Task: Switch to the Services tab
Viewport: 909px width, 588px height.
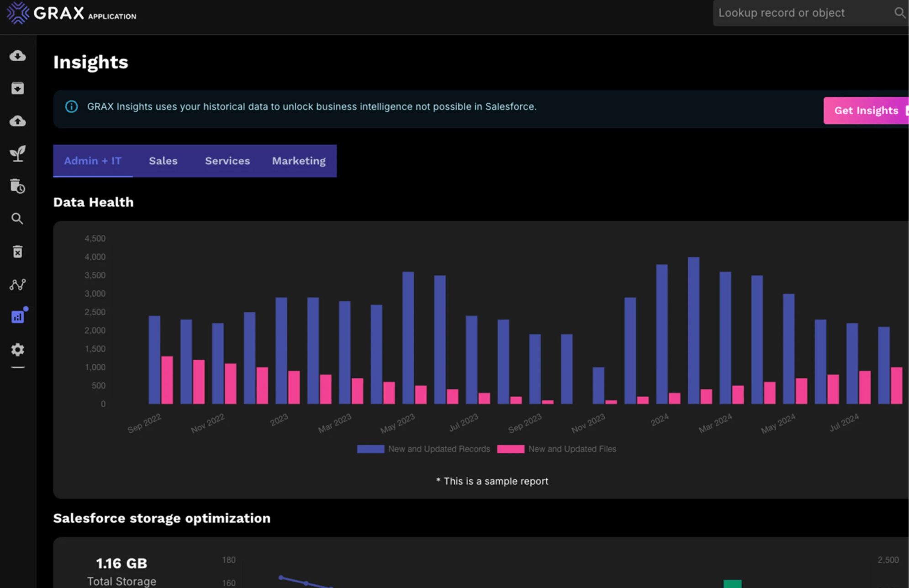Action: 227,161
